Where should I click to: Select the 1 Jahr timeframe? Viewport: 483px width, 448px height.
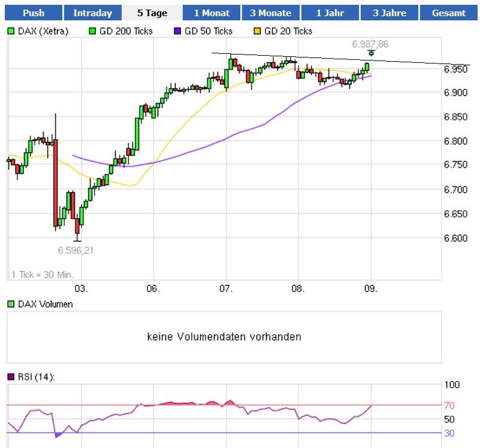330,13
